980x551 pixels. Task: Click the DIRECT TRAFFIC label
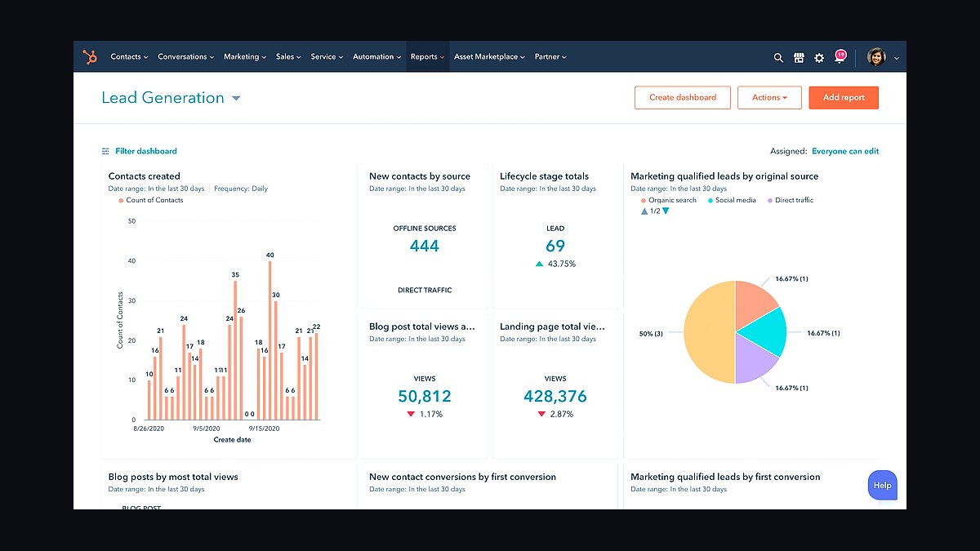(425, 291)
